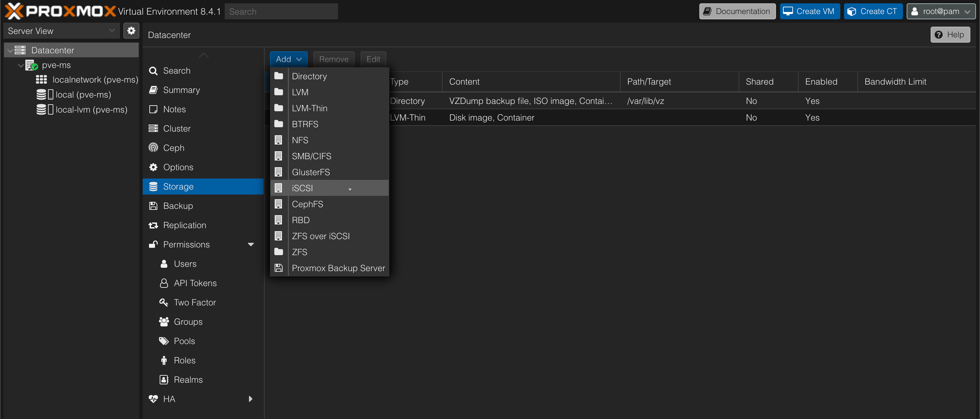Click the Create VM button
This screenshot has height=419, width=980.
coord(810,11)
